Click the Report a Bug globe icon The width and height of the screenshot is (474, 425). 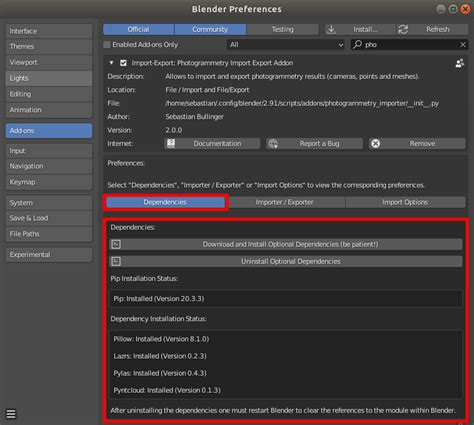click(x=273, y=144)
